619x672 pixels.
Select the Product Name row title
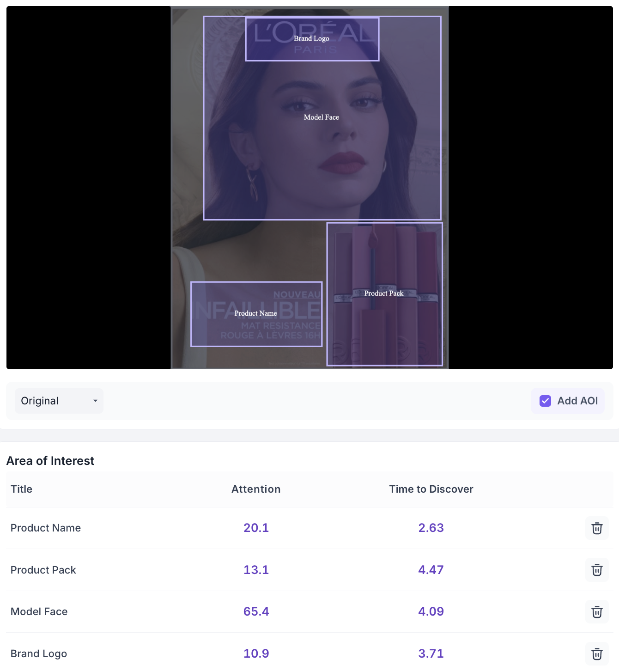pos(46,528)
